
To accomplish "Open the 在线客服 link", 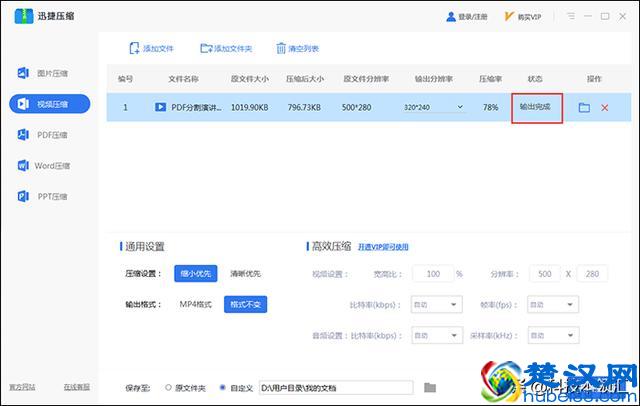I will click(76, 387).
